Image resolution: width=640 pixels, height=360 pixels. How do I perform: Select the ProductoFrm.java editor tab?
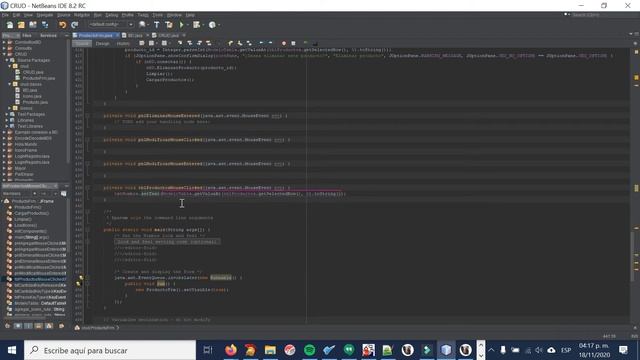(95, 36)
